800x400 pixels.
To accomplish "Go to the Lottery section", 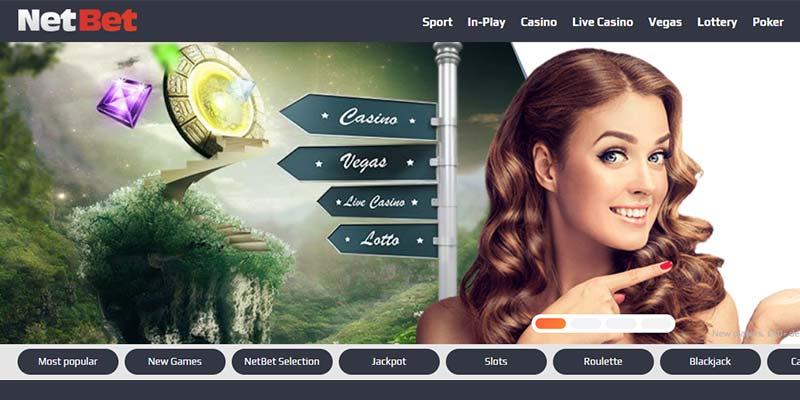I will [x=717, y=22].
